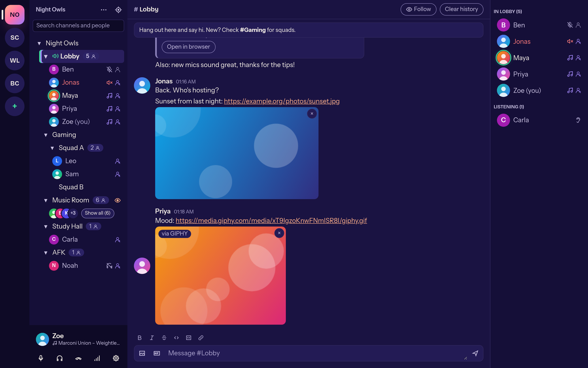Viewport: 588px width, 368px height.
Task: Collapse the Study Hall channel
Action: (46, 227)
